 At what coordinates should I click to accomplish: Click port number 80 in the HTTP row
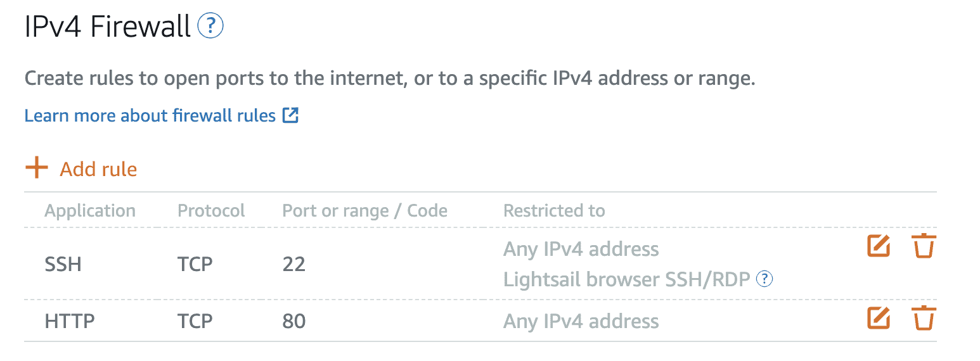294,321
